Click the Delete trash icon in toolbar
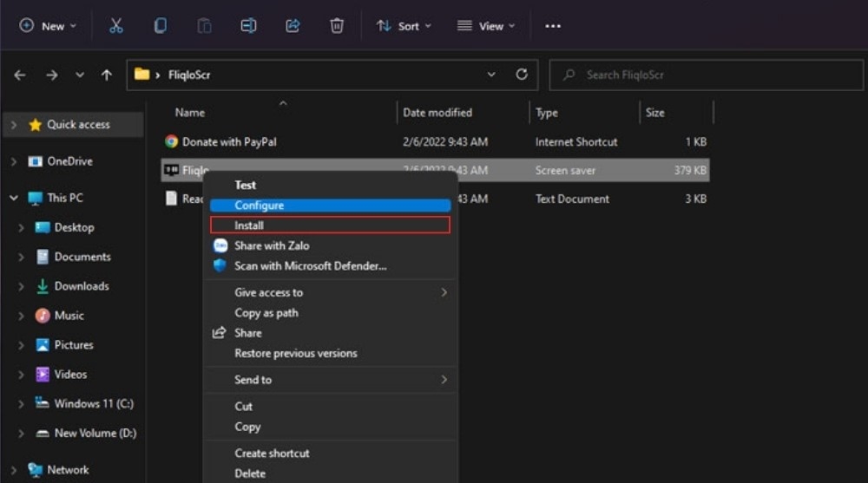The width and height of the screenshot is (868, 483). click(337, 26)
